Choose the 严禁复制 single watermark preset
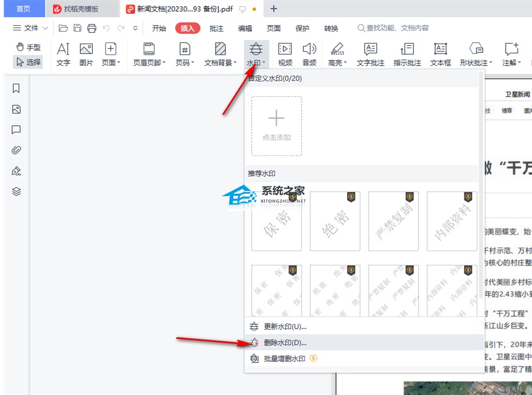This screenshot has height=395, width=532. pos(394,221)
